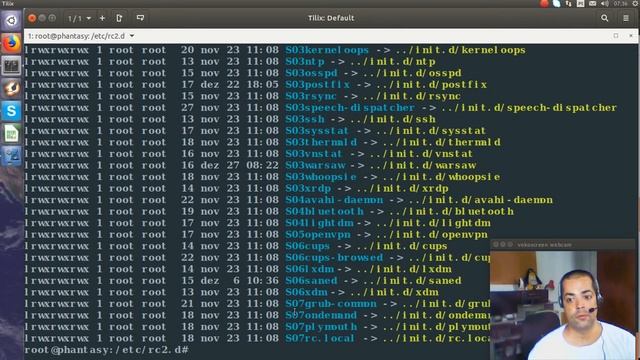Close the terminal pane with the small x
This screenshot has width=640, height=360.
(x=631, y=36)
